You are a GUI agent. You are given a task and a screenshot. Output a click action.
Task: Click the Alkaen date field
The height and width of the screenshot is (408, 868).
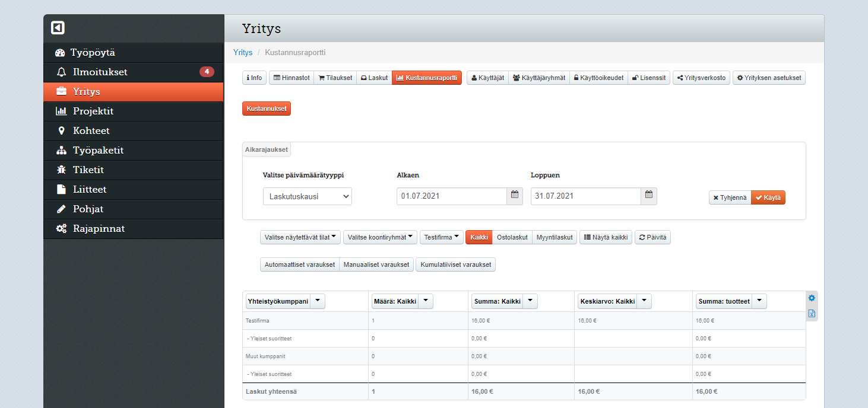pos(452,196)
